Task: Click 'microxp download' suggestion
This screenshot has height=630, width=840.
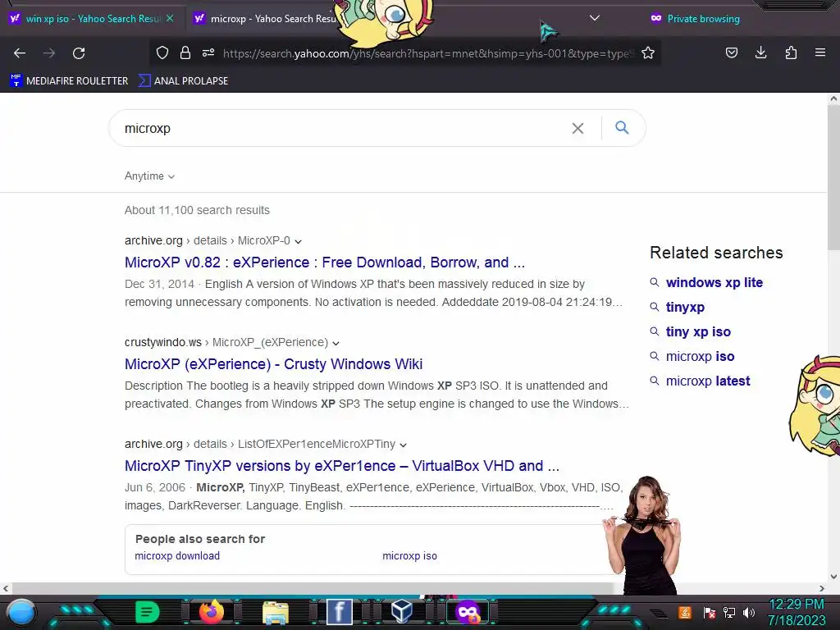Action: pos(177,556)
